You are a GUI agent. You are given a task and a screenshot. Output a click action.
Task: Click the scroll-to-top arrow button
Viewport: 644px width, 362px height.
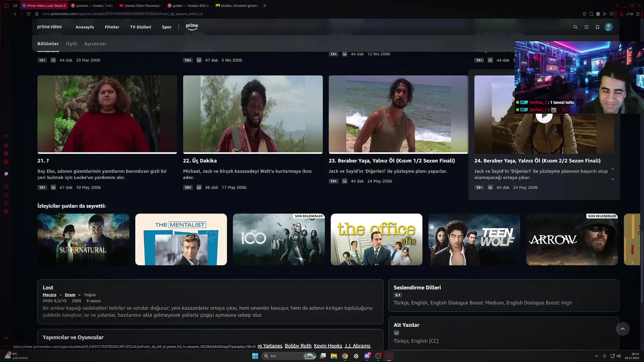click(x=622, y=329)
